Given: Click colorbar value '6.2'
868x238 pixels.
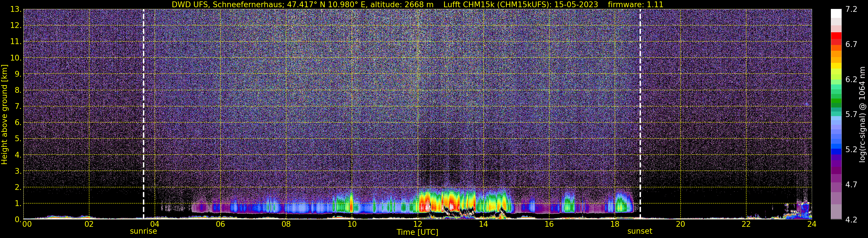Looking at the screenshot, I should click(851, 80).
